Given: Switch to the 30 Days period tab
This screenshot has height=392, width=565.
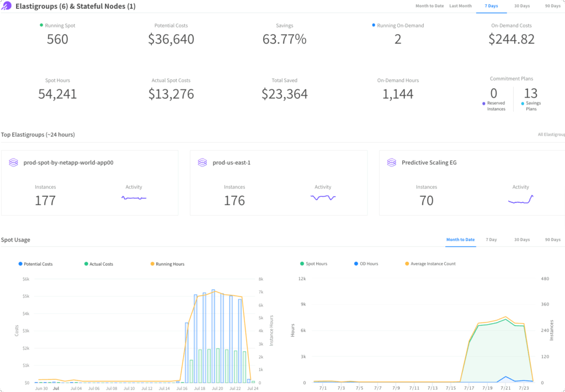Looking at the screenshot, I should pyautogui.click(x=522, y=6).
